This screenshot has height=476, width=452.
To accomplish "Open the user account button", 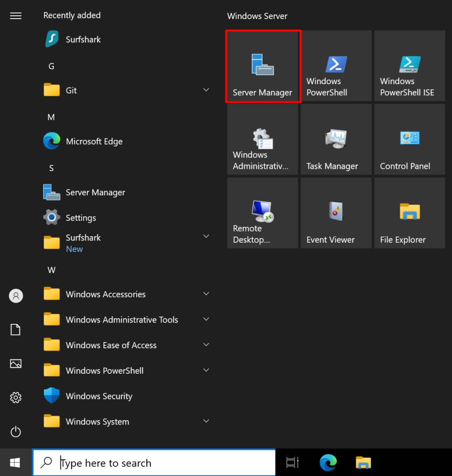I will click(15, 296).
